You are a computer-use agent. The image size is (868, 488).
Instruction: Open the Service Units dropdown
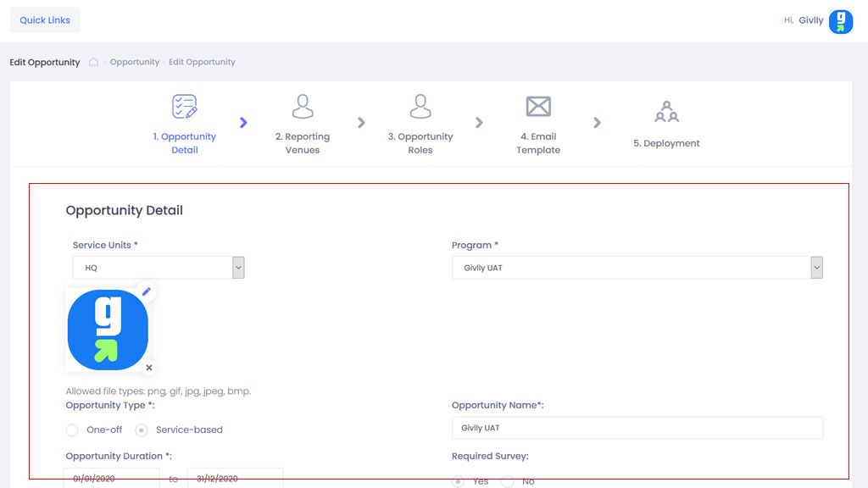click(159, 268)
